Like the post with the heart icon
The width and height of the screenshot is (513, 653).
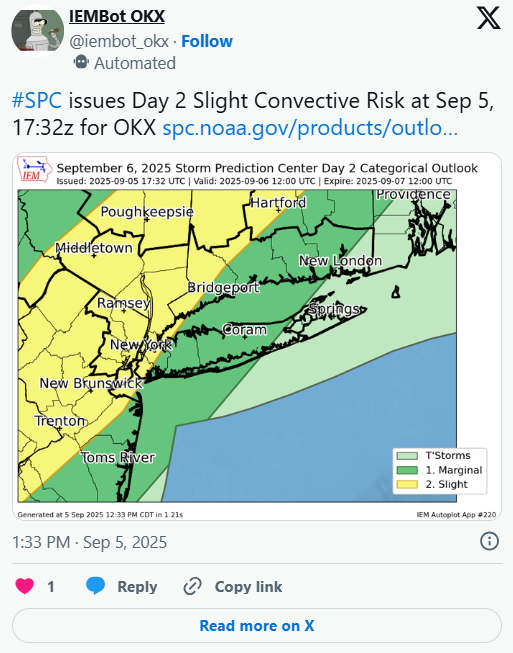pyautogui.click(x=25, y=586)
